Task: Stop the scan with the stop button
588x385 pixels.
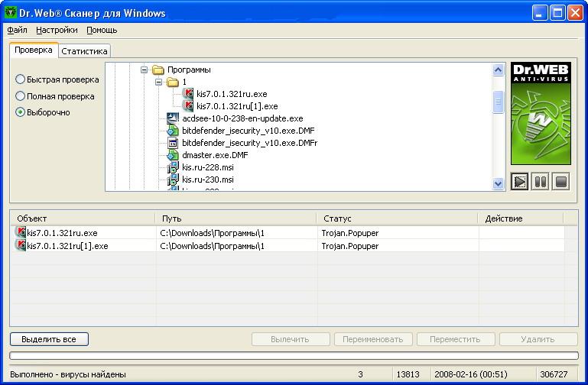Action: 561,182
